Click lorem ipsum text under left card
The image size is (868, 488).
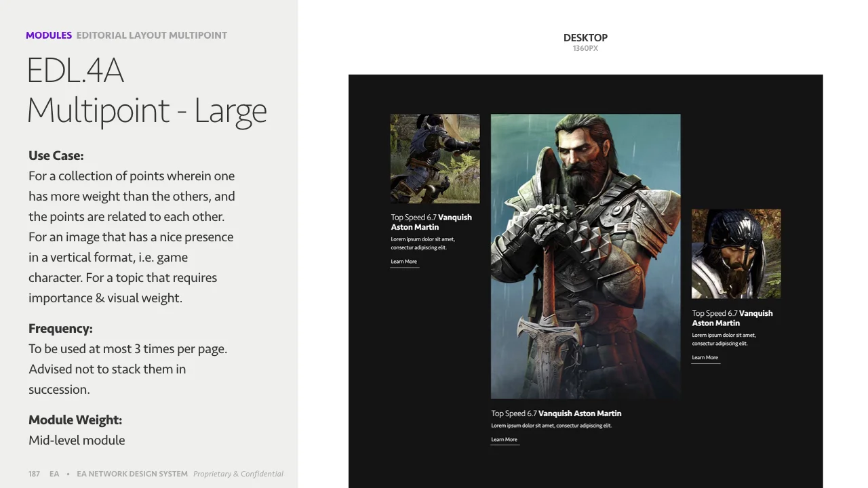point(423,243)
